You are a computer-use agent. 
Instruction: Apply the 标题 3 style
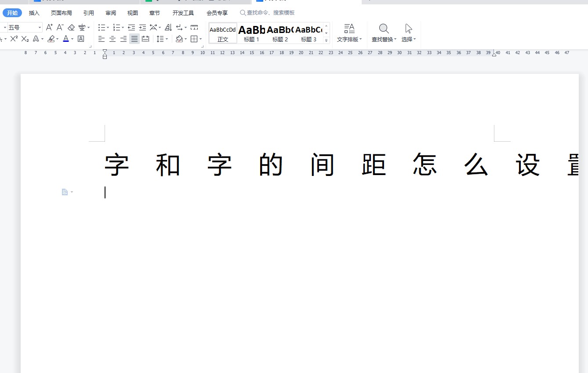(x=309, y=33)
